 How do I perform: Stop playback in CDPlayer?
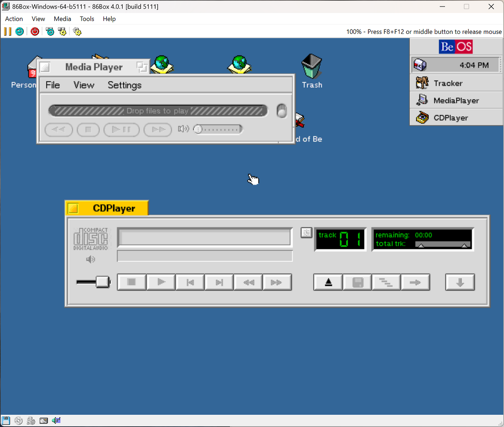[131, 282]
